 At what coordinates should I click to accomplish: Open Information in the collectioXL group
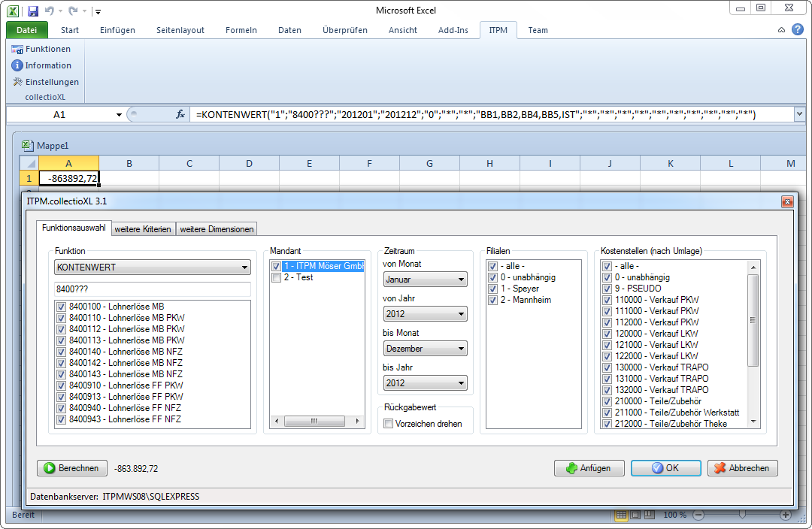click(x=41, y=65)
